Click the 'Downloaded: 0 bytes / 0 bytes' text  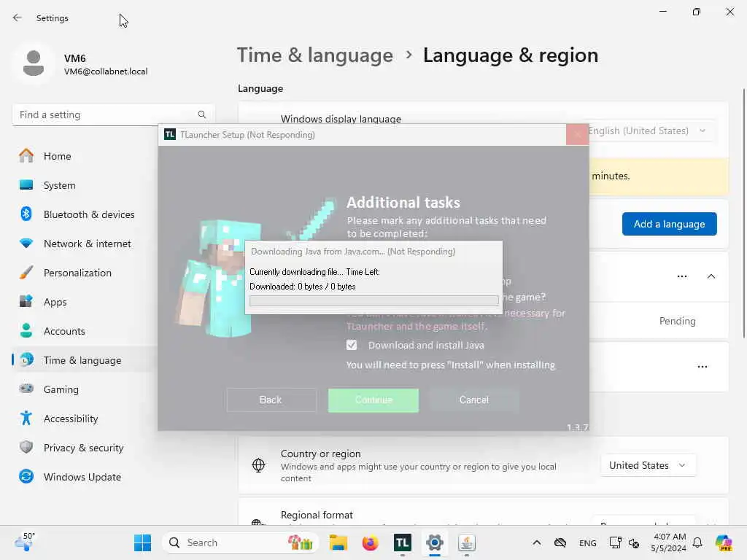pyautogui.click(x=303, y=287)
